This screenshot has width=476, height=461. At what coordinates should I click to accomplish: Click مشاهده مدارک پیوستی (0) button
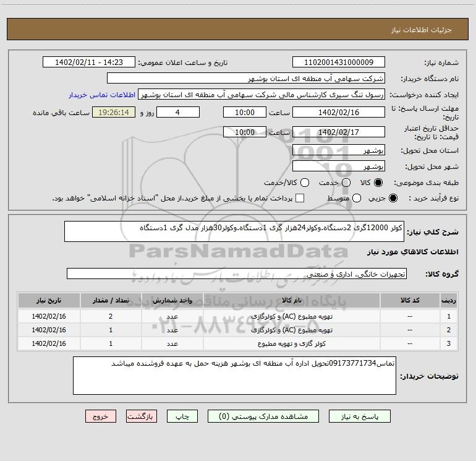(x=263, y=416)
